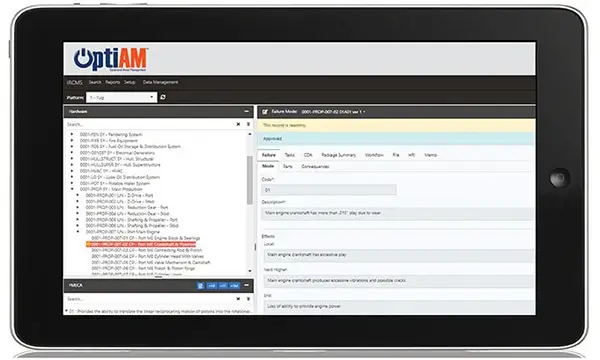Click the Hardware search field
The image size is (600, 360).
coord(149,124)
